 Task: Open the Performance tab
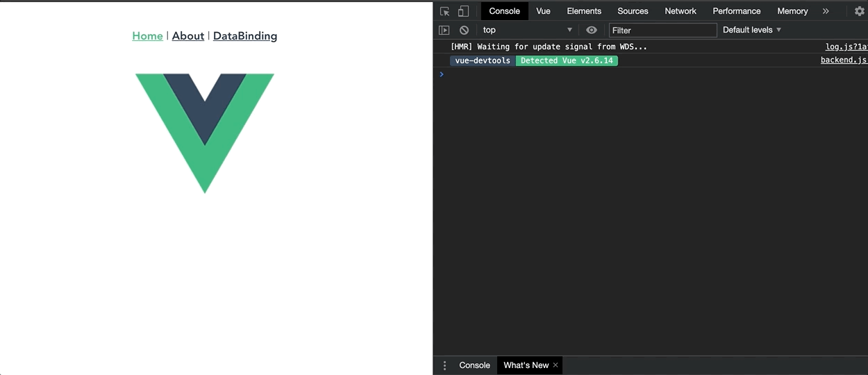[x=737, y=11]
